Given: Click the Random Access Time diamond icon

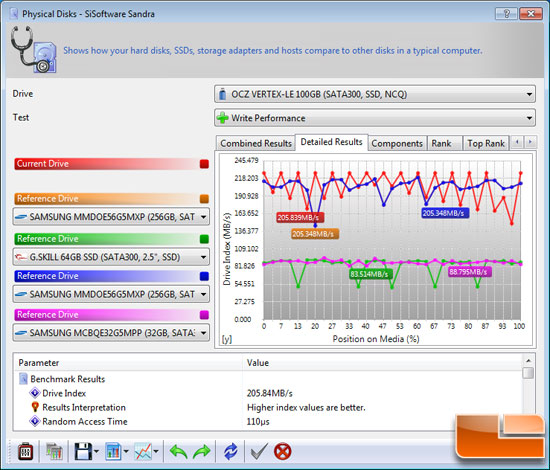Looking at the screenshot, I should [35, 421].
